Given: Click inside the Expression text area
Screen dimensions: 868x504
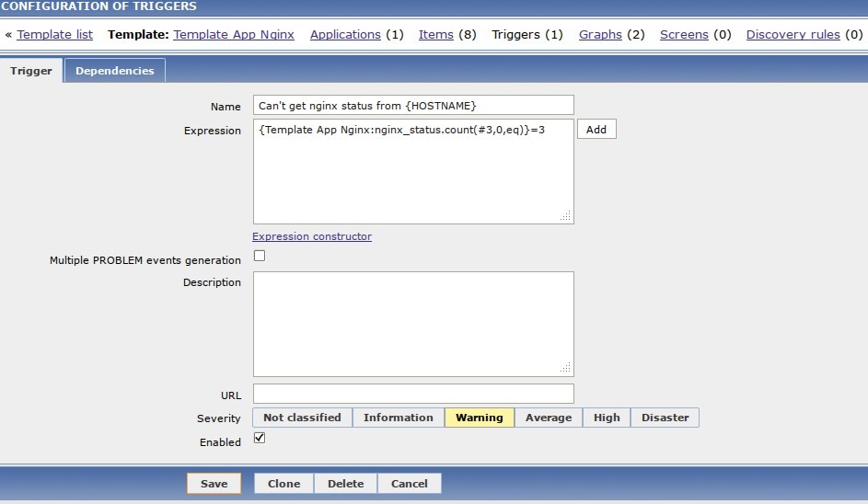Looking at the screenshot, I should coord(413,171).
